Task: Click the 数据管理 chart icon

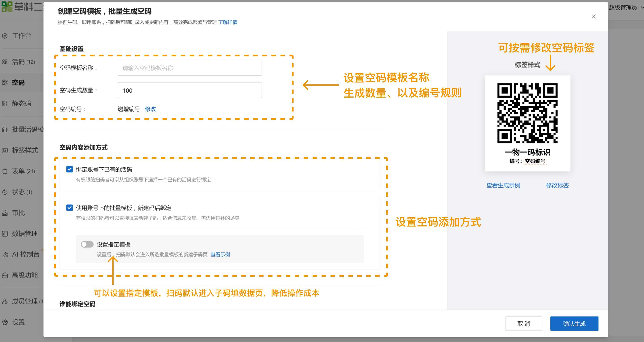Action: pyautogui.click(x=5, y=234)
